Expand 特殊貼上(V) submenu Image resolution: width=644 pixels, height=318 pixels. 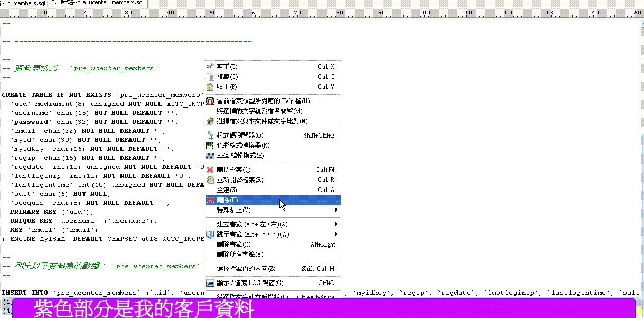[x=273, y=210]
